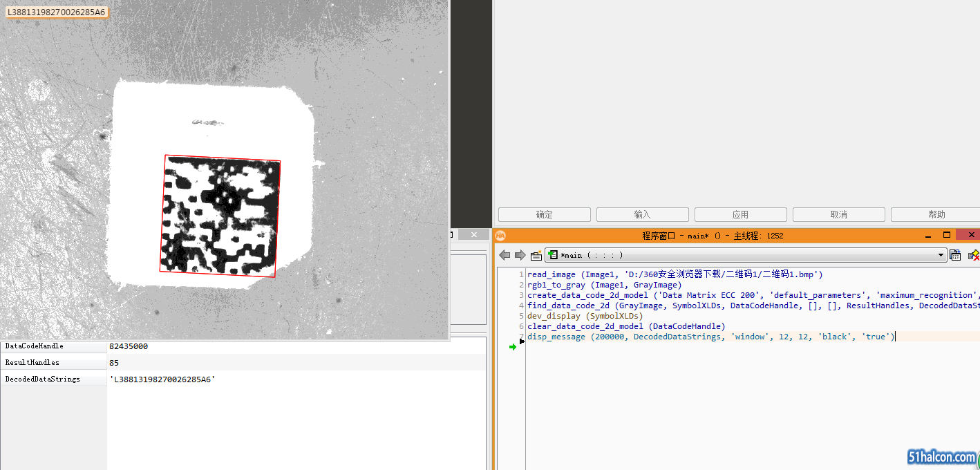Select the read_image code line

tap(675, 274)
